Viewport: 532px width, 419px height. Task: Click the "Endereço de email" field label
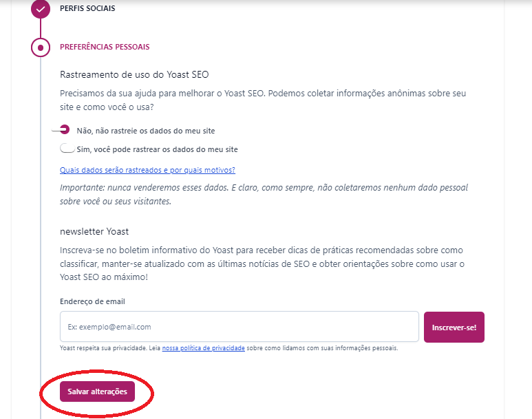coord(92,301)
